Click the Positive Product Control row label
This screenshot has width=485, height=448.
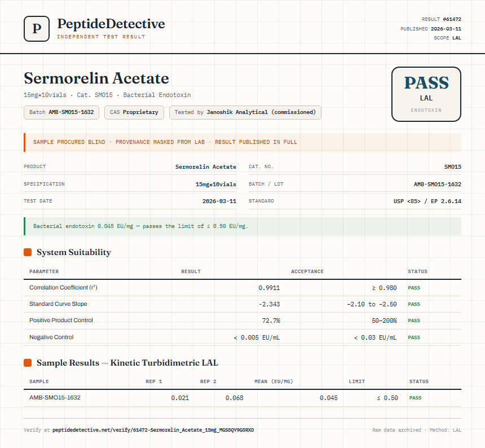[x=61, y=320]
